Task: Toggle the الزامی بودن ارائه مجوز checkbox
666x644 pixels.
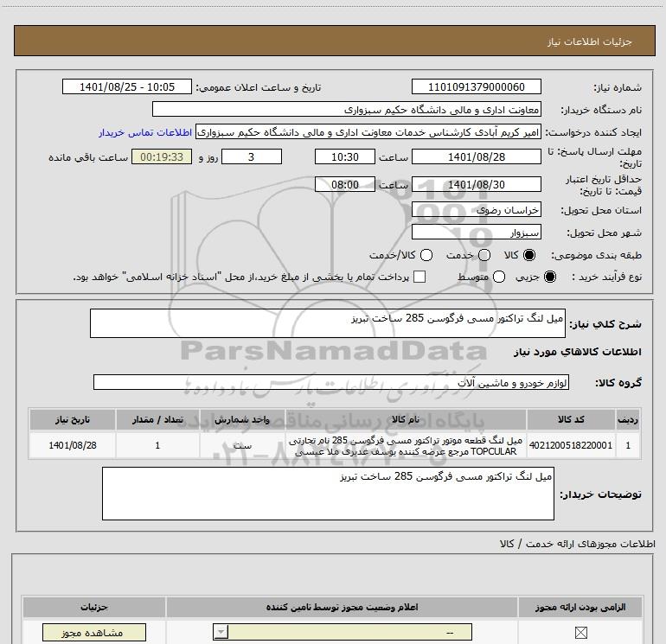Action: pyautogui.click(x=580, y=633)
